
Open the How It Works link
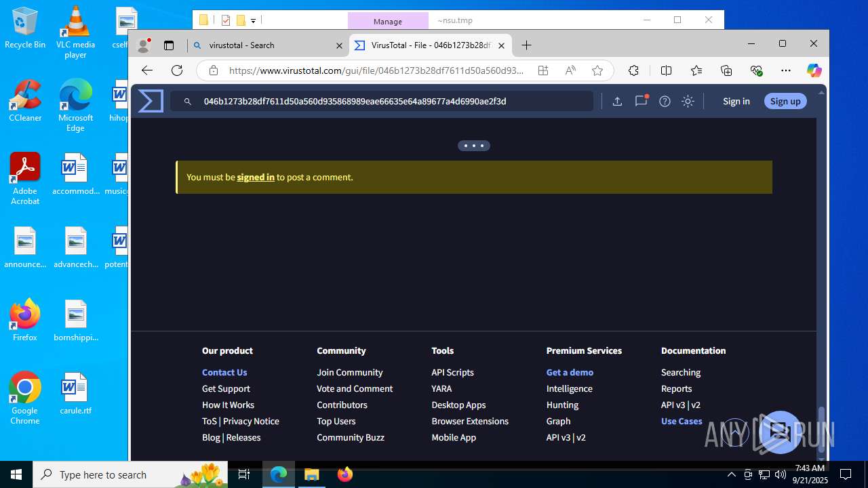[x=228, y=405]
